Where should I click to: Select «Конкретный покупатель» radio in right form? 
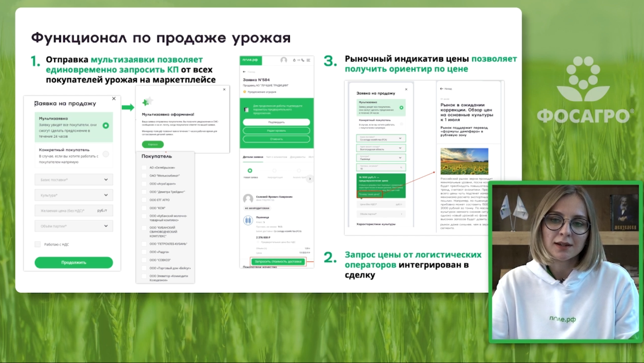(401, 124)
